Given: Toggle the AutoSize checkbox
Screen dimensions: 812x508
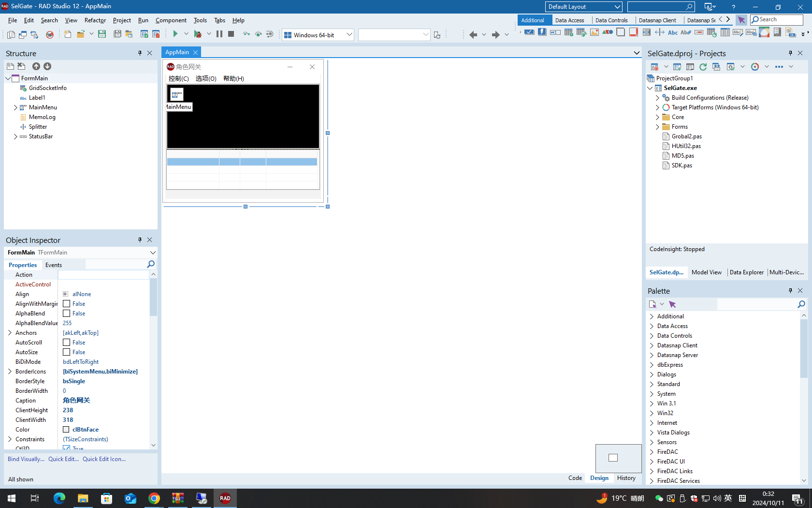Looking at the screenshot, I should click(x=67, y=352).
